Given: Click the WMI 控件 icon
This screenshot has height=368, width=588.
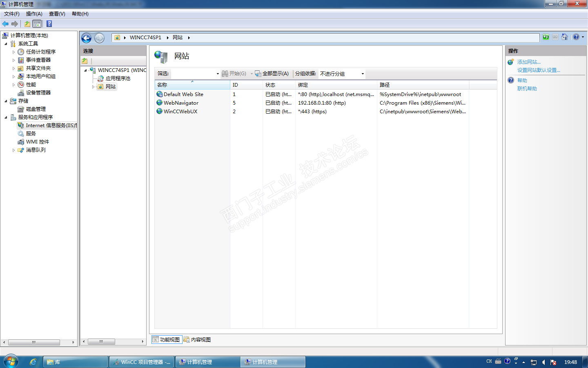Looking at the screenshot, I should [21, 142].
